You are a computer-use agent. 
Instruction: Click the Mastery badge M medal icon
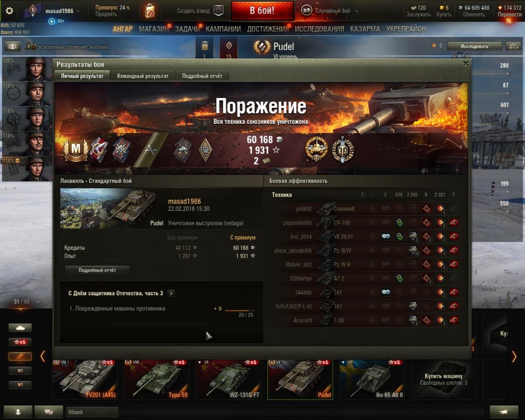[x=76, y=150]
